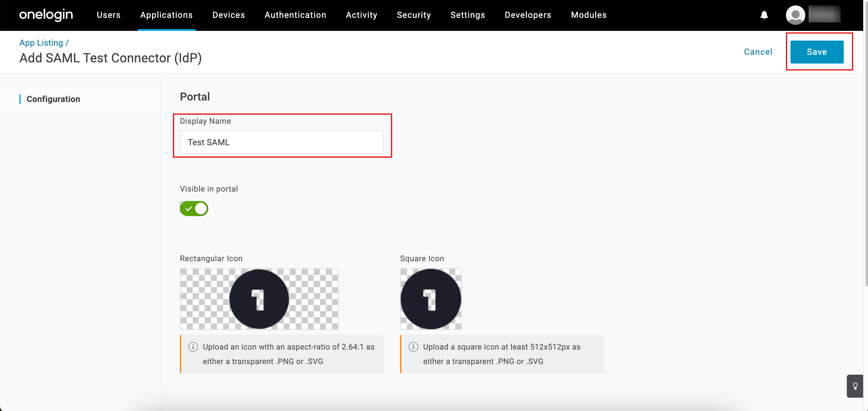The width and height of the screenshot is (868, 411).
Task: Open the Developers menu
Action: [x=528, y=15]
